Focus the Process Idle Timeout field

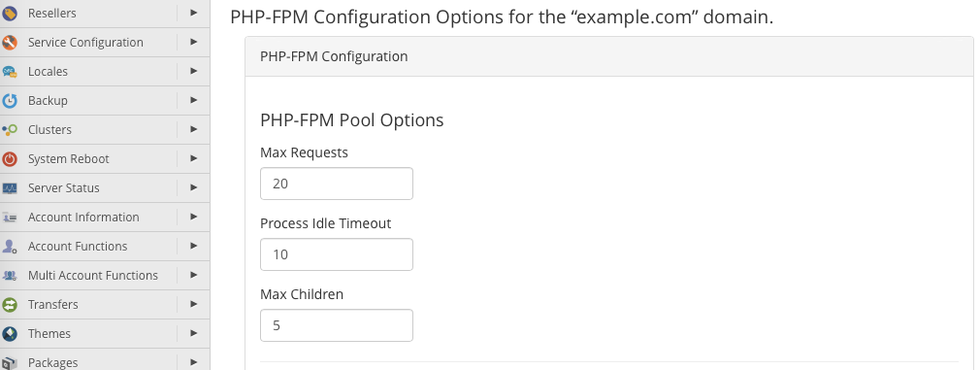coord(337,254)
